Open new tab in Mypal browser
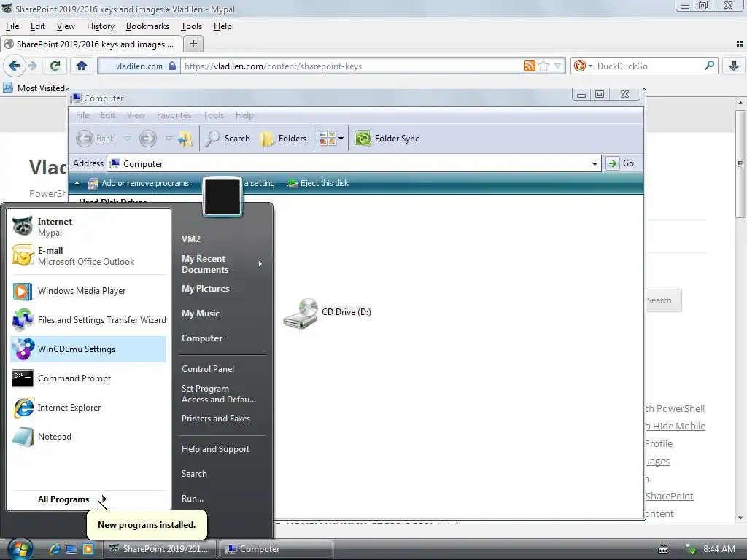The height and width of the screenshot is (560, 747). (193, 44)
